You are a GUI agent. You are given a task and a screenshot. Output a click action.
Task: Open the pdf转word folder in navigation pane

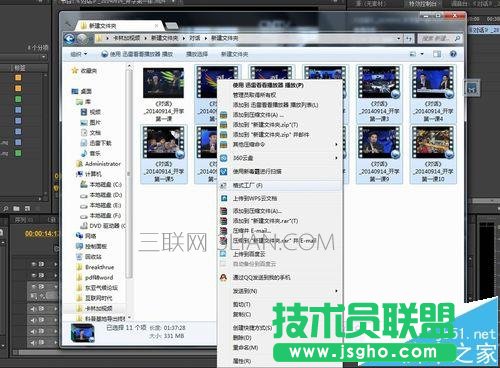pos(95,277)
